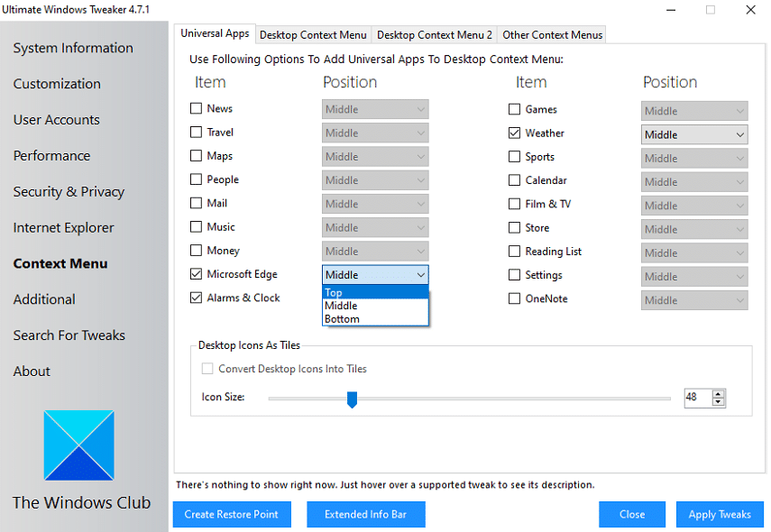Open the Additional section

tap(44, 299)
